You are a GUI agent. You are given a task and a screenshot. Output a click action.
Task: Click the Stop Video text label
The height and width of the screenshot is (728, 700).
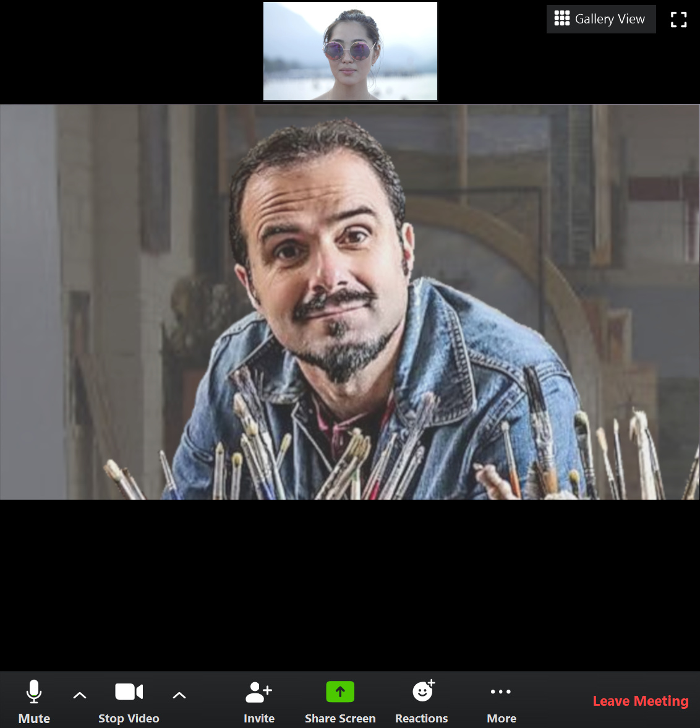coord(129,718)
